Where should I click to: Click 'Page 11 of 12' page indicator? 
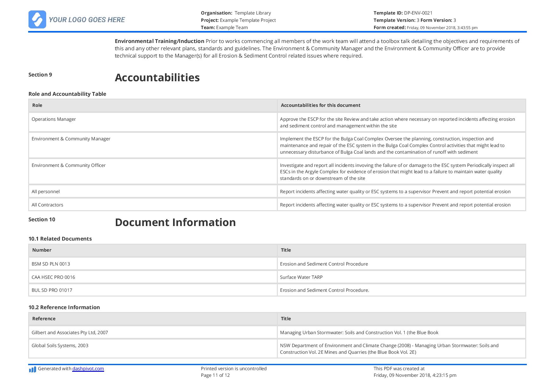pyautogui.click(x=215, y=375)
